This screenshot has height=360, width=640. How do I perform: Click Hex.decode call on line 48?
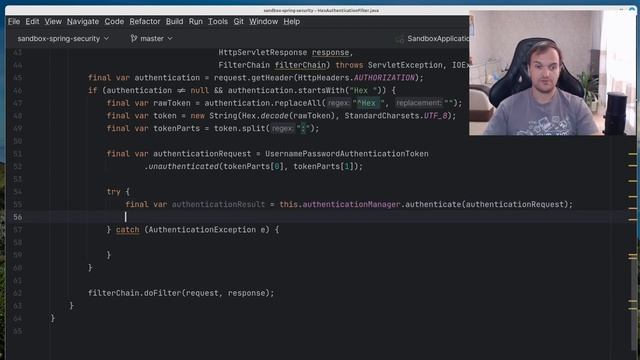(265, 116)
